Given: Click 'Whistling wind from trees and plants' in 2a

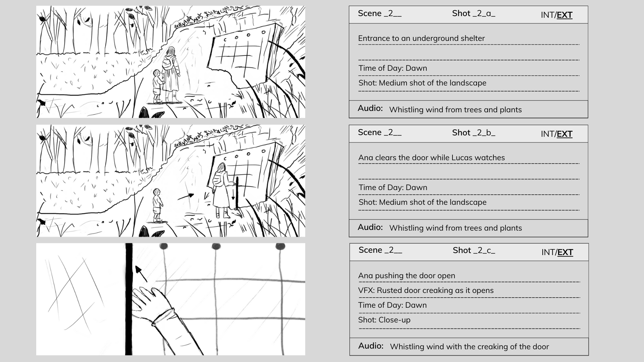Looking at the screenshot, I should pyautogui.click(x=455, y=110).
